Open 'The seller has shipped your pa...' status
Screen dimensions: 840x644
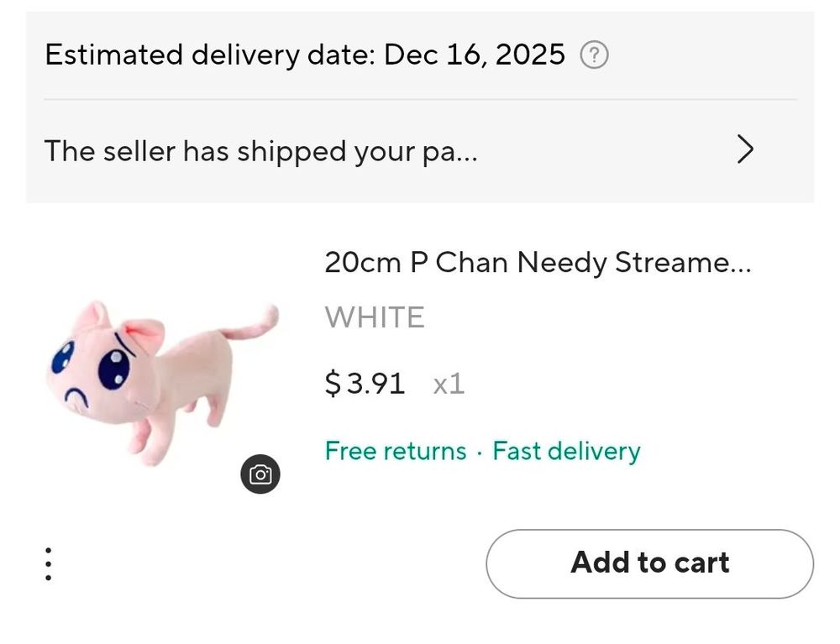pos(260,151)
